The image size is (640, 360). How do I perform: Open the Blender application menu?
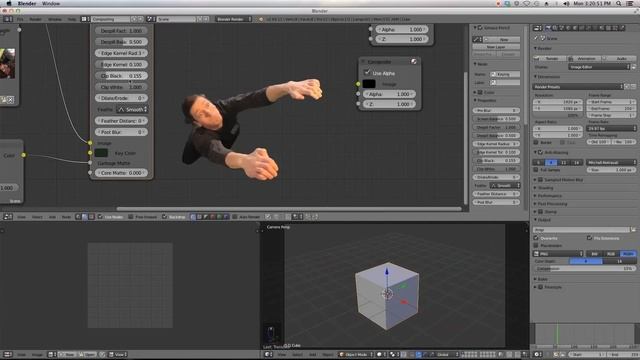pyautogui.click(x=27, y=3)
